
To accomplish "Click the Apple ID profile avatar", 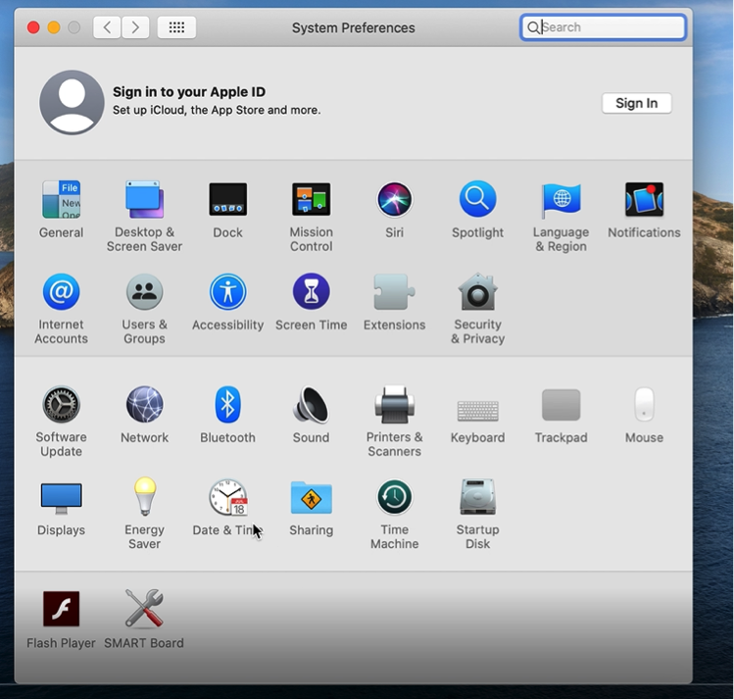I will point(72,102).
